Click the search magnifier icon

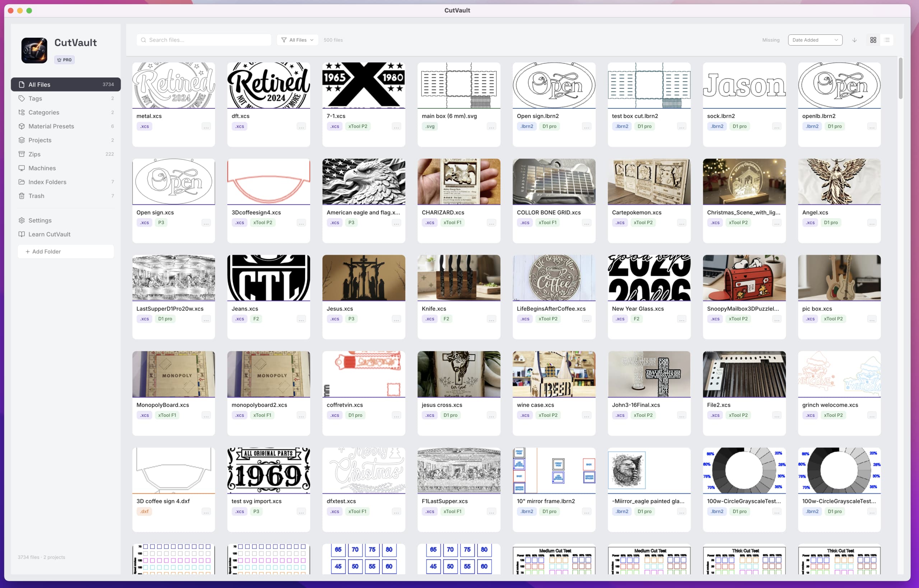tap(144, 40)
